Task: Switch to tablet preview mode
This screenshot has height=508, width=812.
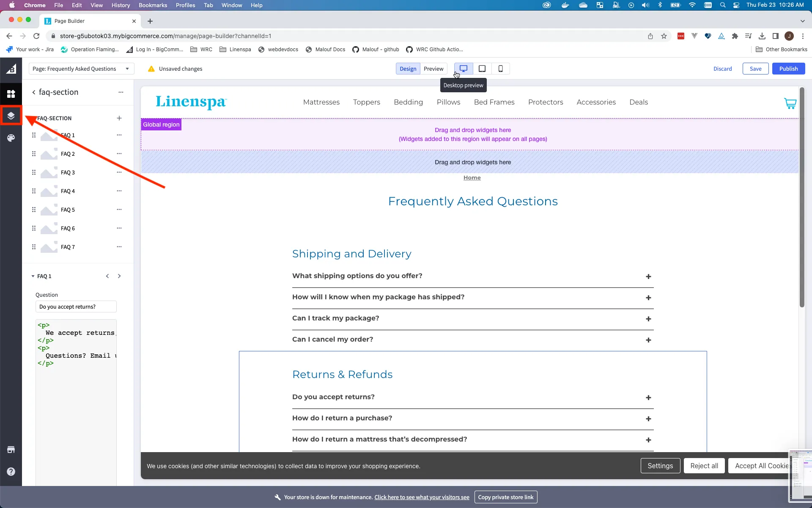Action: (482, 68)
